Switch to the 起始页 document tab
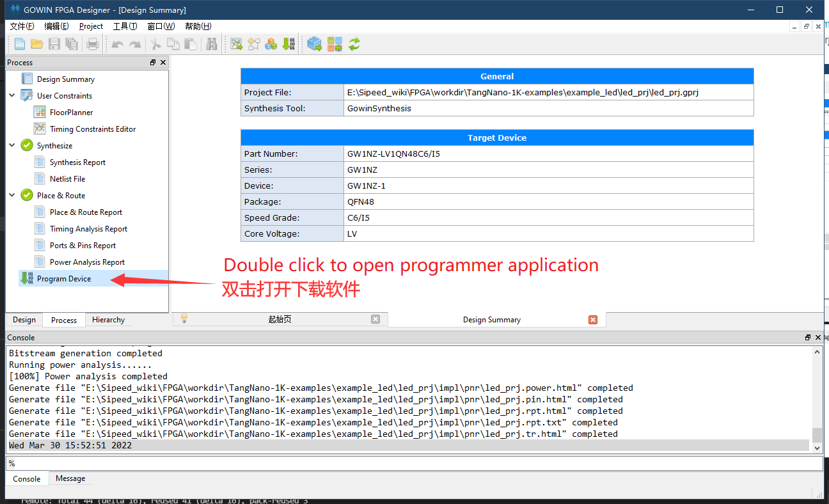Image resolution: width=829 pixels, height=504 pixels. pyautogui.click(x=280, y=319)
